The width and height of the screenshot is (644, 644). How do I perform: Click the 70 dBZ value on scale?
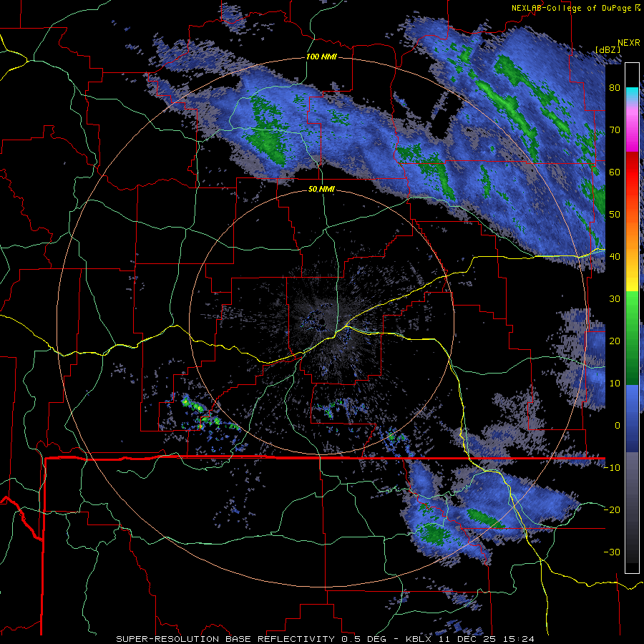click(x=615, y=130)
